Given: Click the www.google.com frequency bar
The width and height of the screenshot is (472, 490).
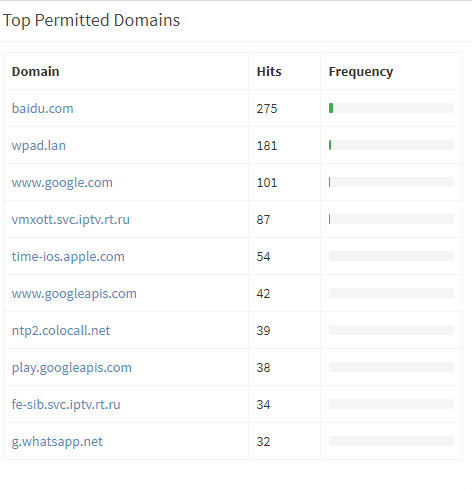Looking at the screenshot, I should point(391,182).
